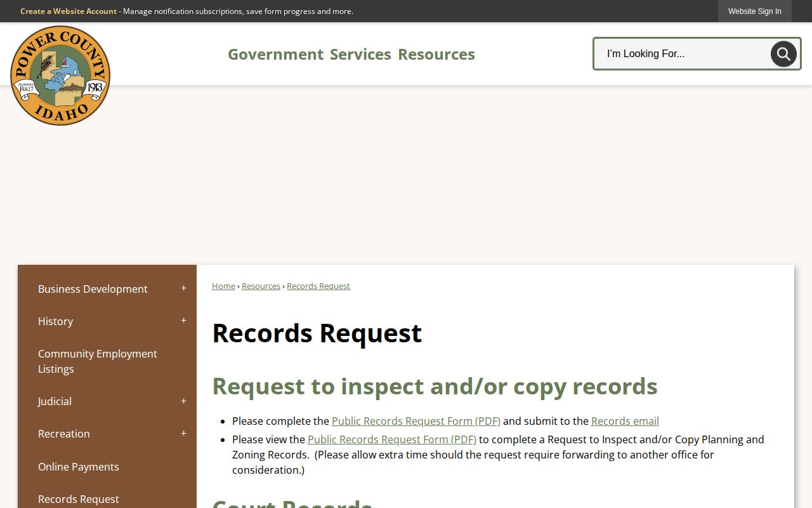The height and width of the screenshot is (508, 812).
Task: Click the Records Request page heading
Action: [317, 333]
